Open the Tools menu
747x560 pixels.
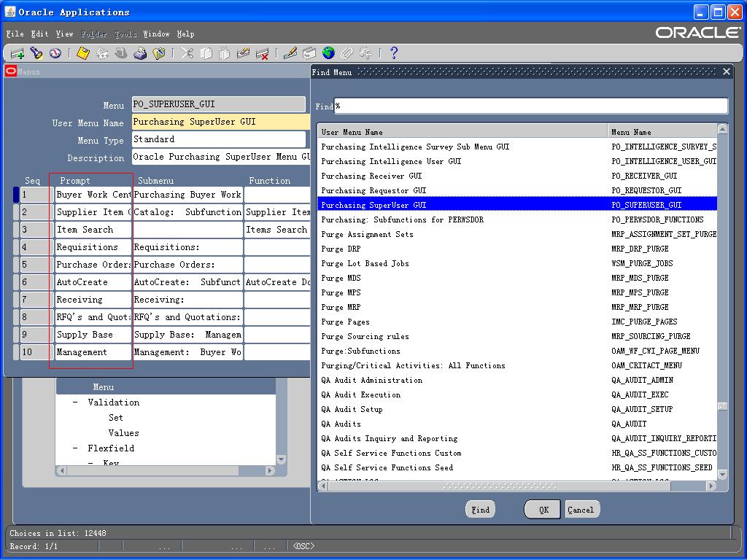pos(125,34)
